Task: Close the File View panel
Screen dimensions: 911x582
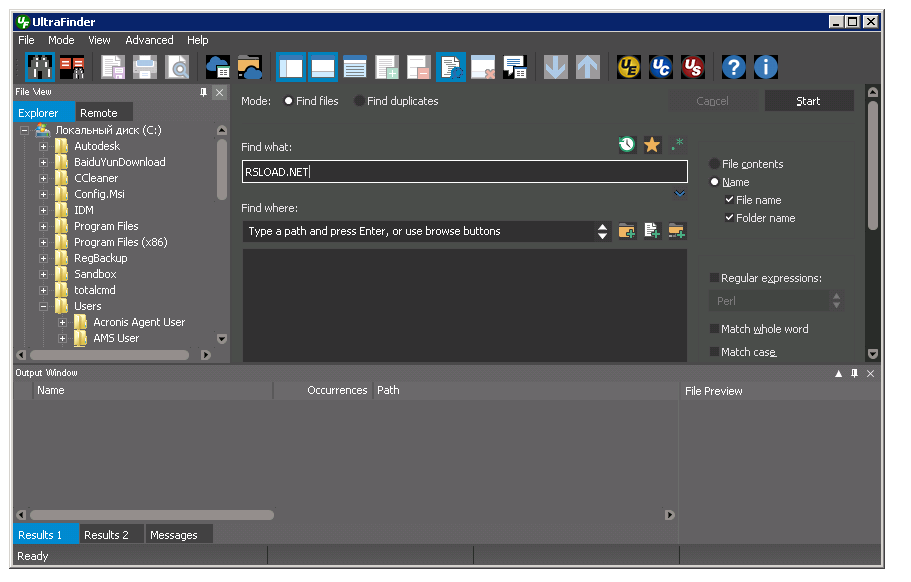Action: 220,92
